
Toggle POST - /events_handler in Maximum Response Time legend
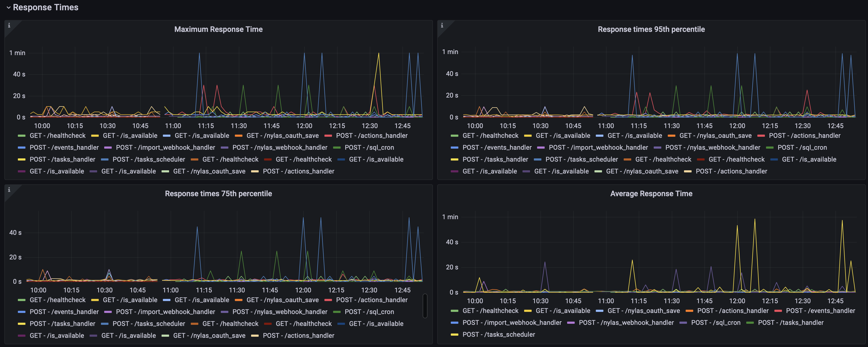[64, 147]
